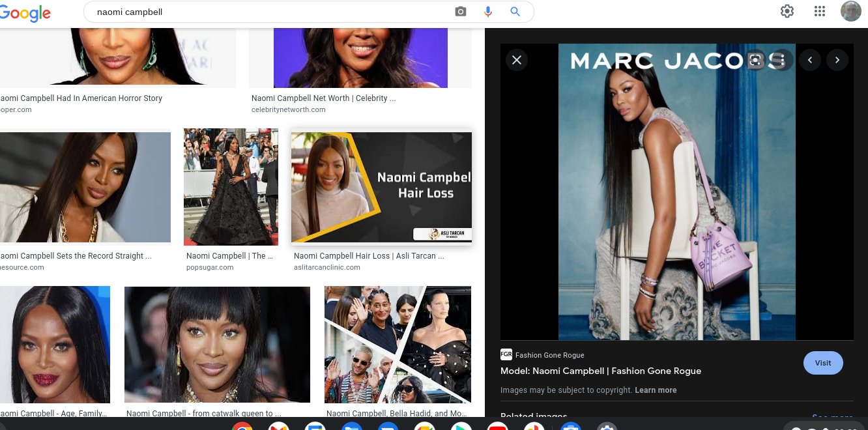Open the 'from catwalk queen' bangs thumbnail
This screenshot has height=430, width=868.
point(217,345)
